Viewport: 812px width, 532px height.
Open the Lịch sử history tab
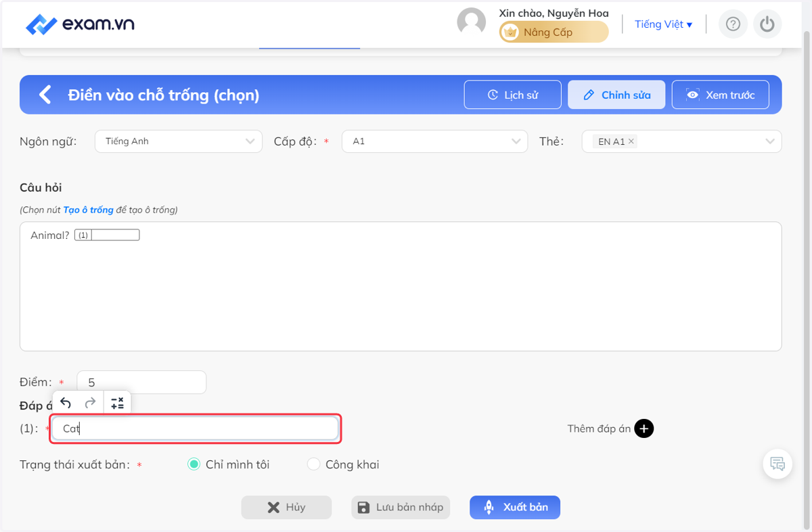click(513, 95)
